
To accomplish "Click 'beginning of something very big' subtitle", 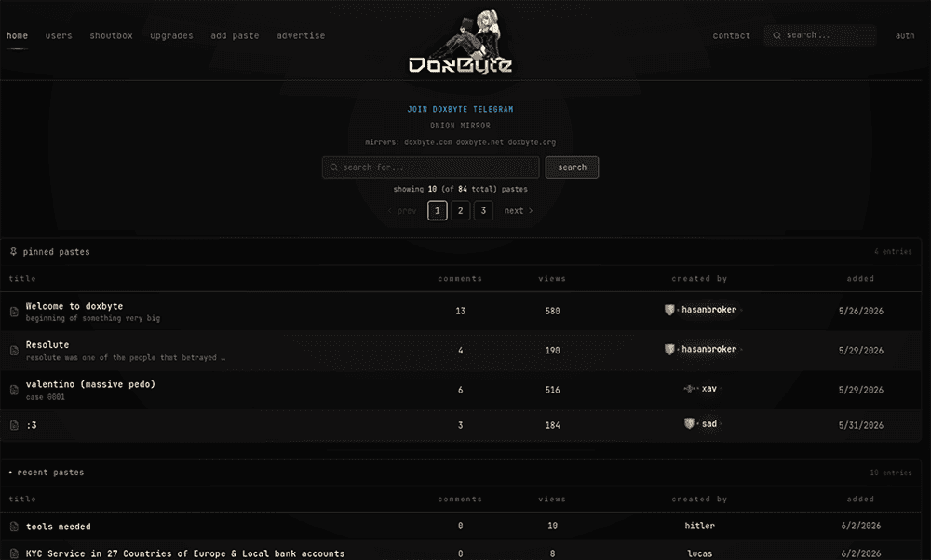I will 92,318.
